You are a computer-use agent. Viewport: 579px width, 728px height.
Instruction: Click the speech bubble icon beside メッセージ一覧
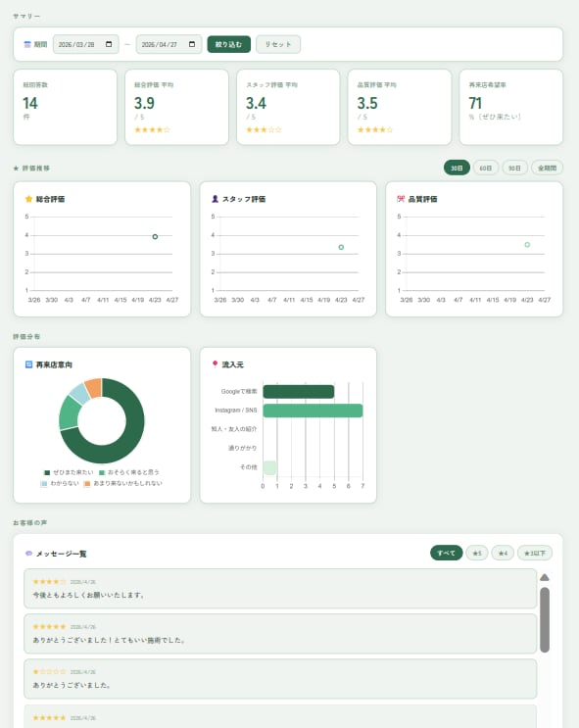[x=28, y=553]
